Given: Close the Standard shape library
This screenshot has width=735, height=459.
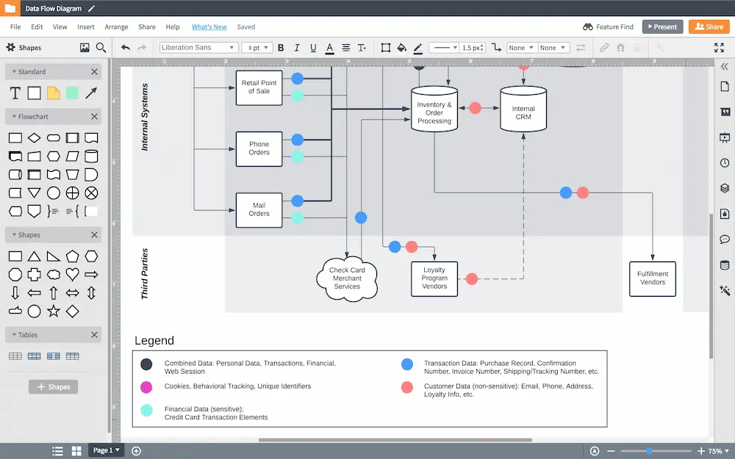Looking at the screenshot, I should pos(94,72).
